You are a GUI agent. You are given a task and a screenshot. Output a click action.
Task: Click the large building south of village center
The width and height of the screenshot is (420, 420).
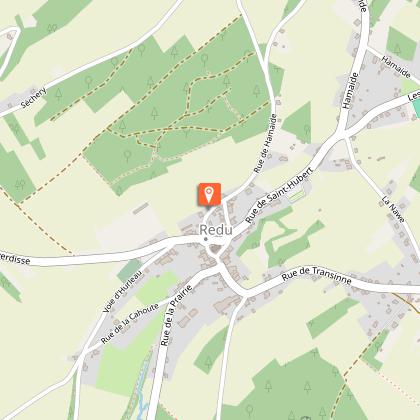click(x=227, y=304)
